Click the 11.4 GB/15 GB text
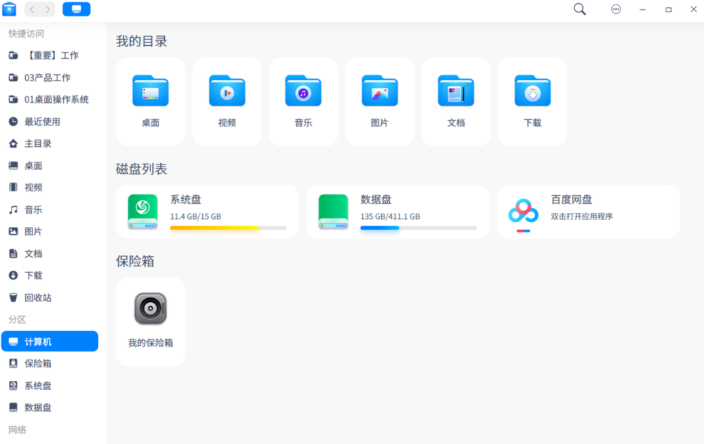 click(195, 216)
